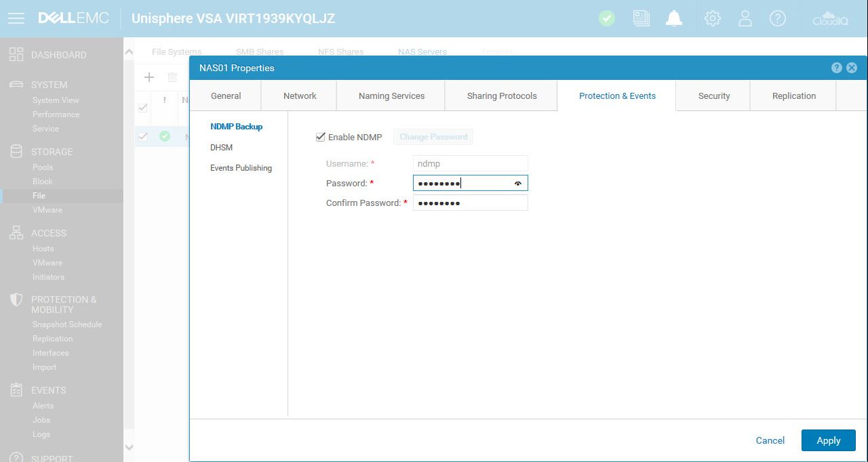Open the Security tab
This screenshot has width=868, height=462.
point(714,96)
